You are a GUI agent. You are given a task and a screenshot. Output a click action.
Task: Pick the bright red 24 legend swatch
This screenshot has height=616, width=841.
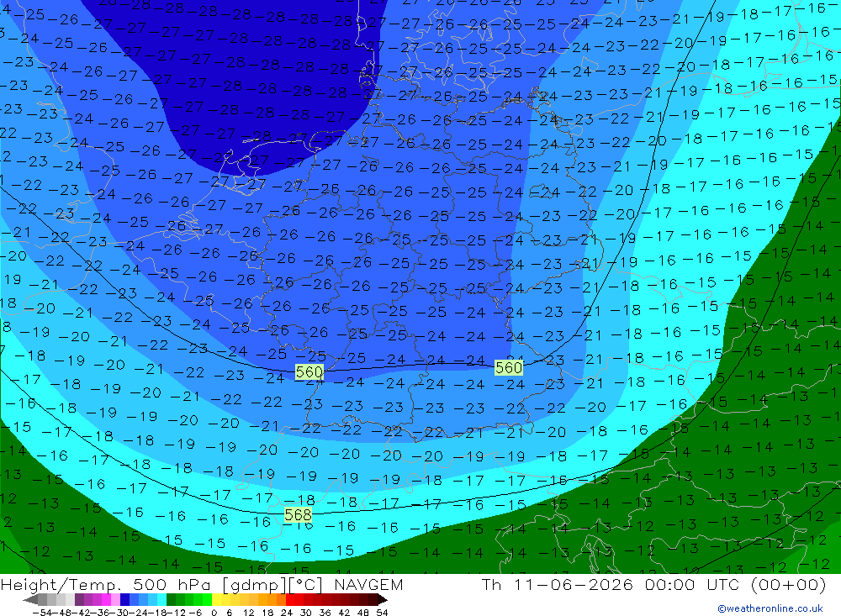pos(290,599)
